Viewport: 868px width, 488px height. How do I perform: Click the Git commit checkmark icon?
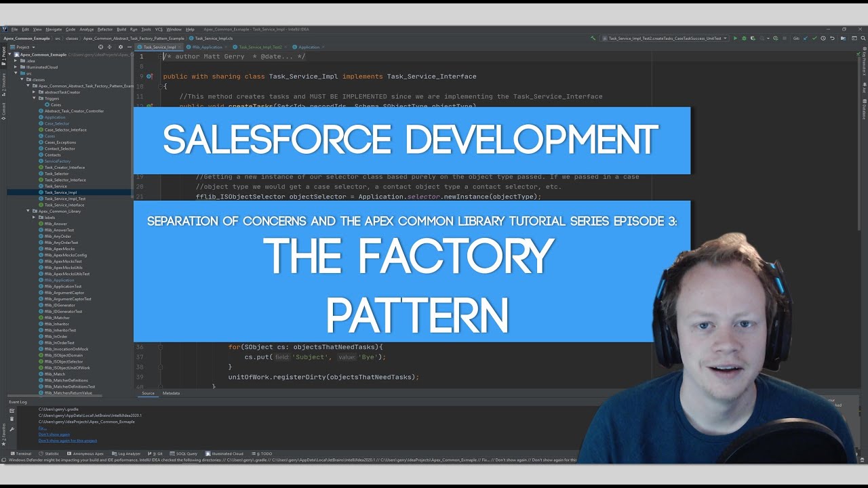[814, 39]
